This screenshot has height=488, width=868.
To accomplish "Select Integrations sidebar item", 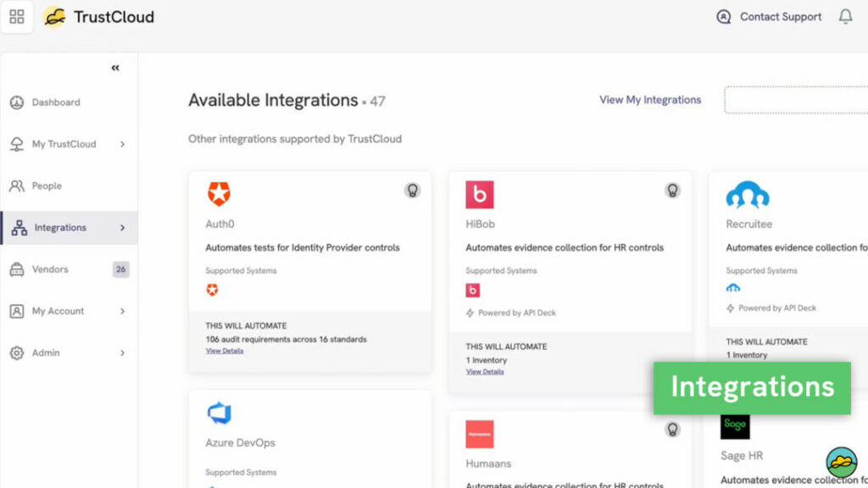I will pos(69,227).
